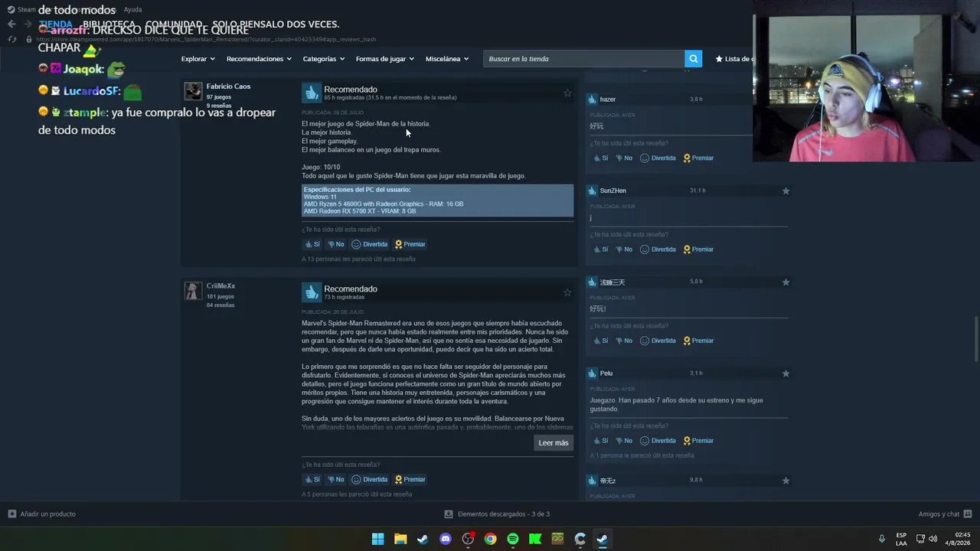Open Spotify from the taskbar
The height and width of the screenshot is (551, 980).
(513, 539)
